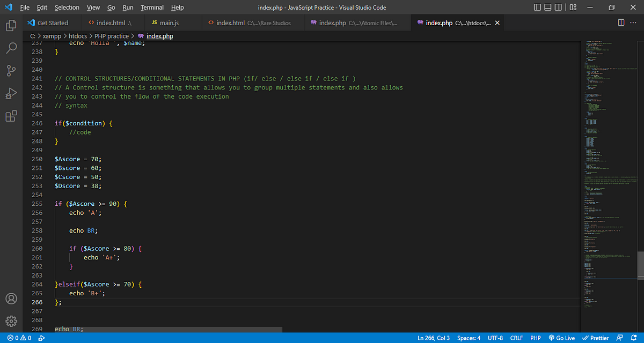Toggle primary side bar layout icon
644x343 pixels.
pyautogui.click(x=538, y=8)
